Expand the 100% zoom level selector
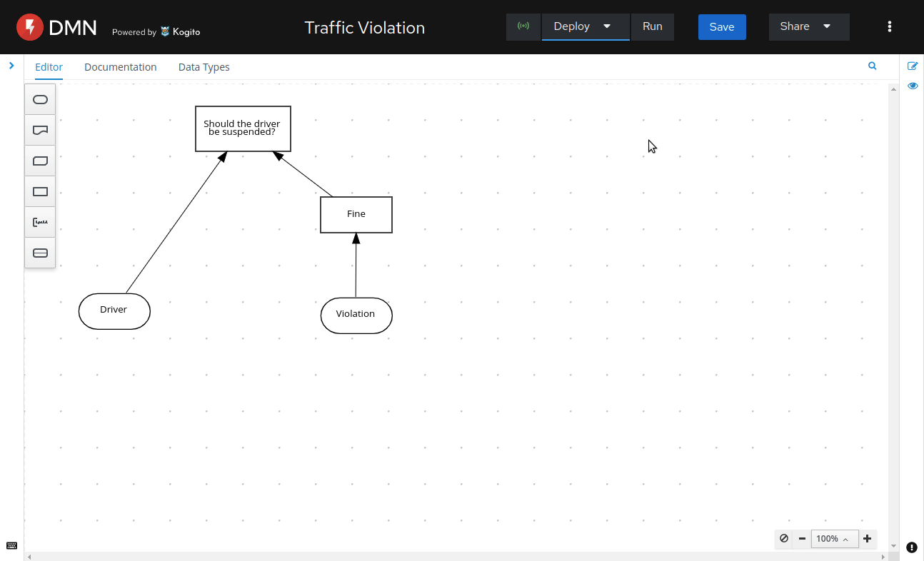Screen dimensions: 924x561 [x=833, y=539]
